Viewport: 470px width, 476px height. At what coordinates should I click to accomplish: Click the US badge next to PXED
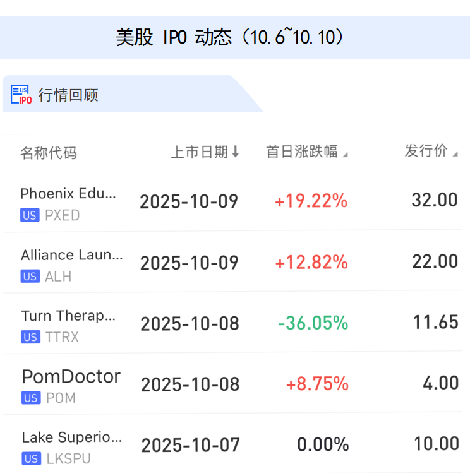pyautogui.click(x=30, y=215)
